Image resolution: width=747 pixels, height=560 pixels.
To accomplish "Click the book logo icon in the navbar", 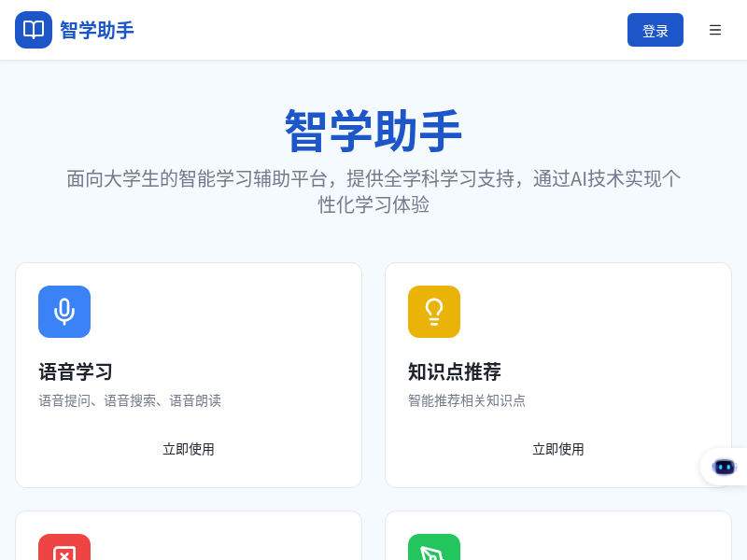I will 34,30.
